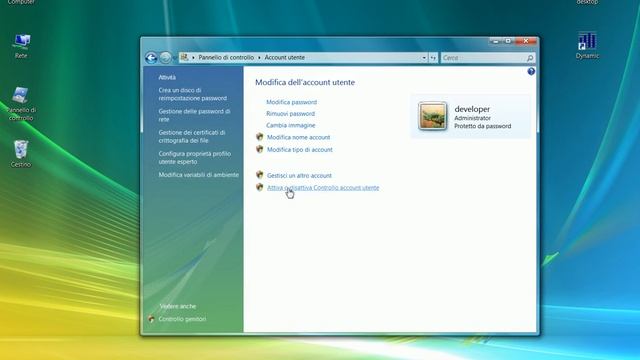Expand the arrow before Pannello di controllo breadcrumb
Screen dimensions: 640x360
coord(193,58)
